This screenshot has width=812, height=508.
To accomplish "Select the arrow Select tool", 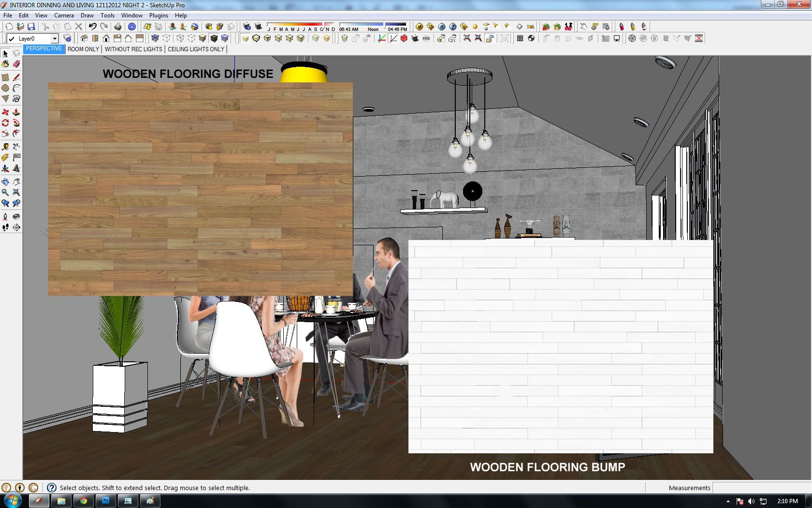I will tap(5, 54).
